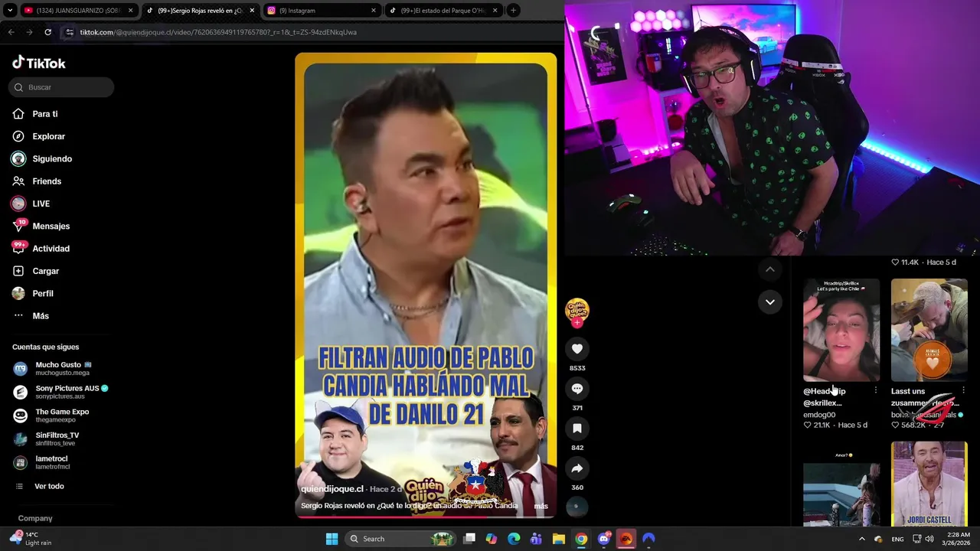Open Sony Pictures AUS account
Image resolution: width=980 pixels, height=551 pixels.
click(61, 392)
